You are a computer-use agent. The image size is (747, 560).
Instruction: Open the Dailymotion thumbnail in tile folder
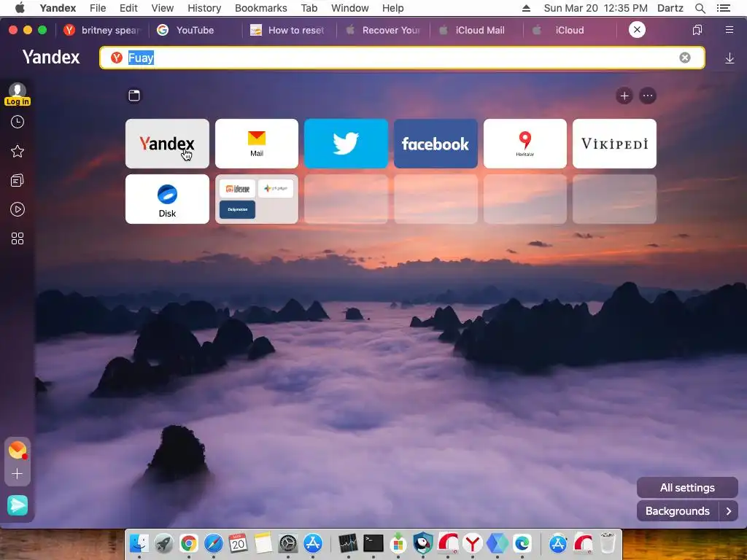(x=237, y=209)
